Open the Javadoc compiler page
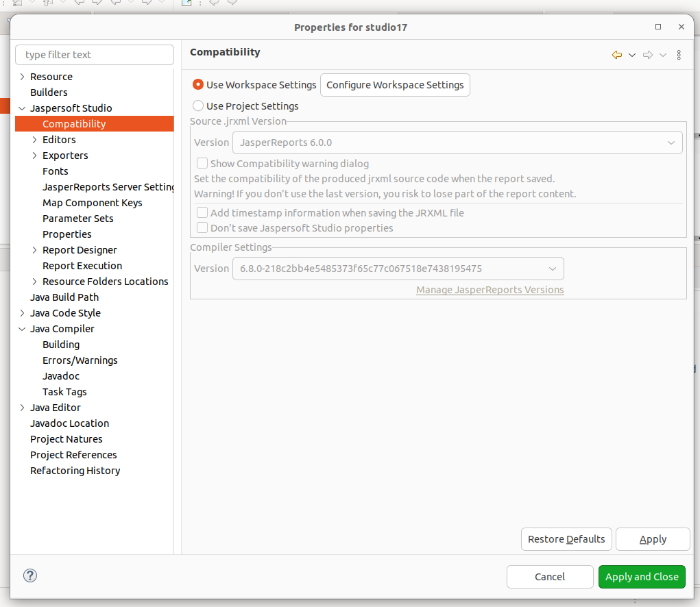The image size is (700, 607). [61, 376]
